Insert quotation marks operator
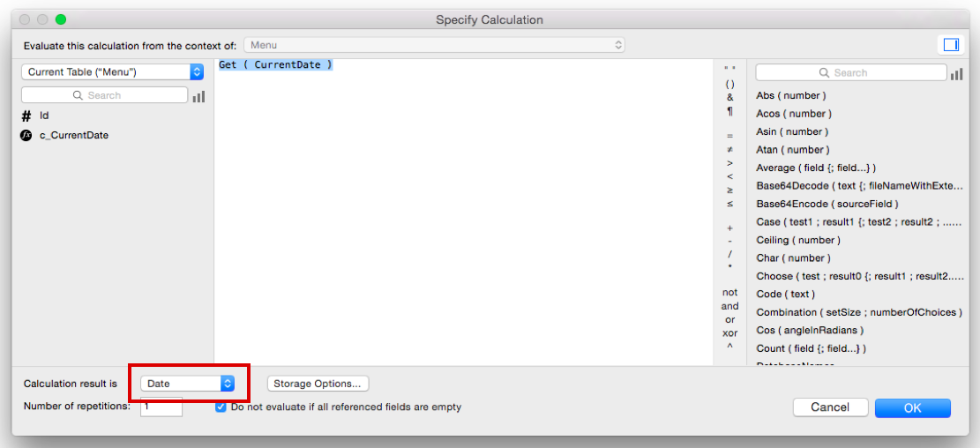 click(x=729, y=69)
